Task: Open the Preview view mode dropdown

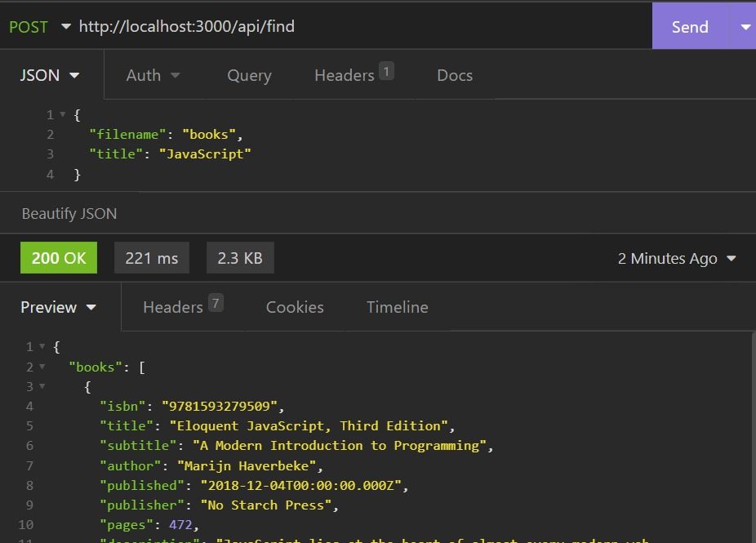Action: pyautogui.click(x=58, y=307)
